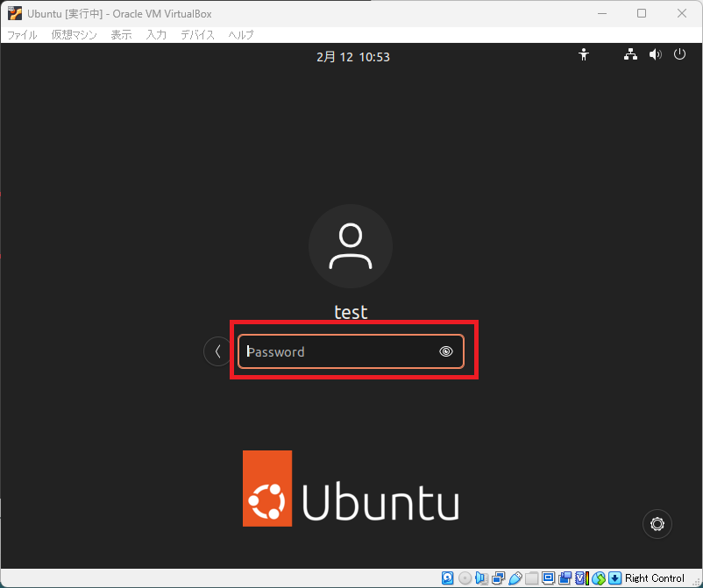Click the accessibility icon on the top bar

point(584,54)
